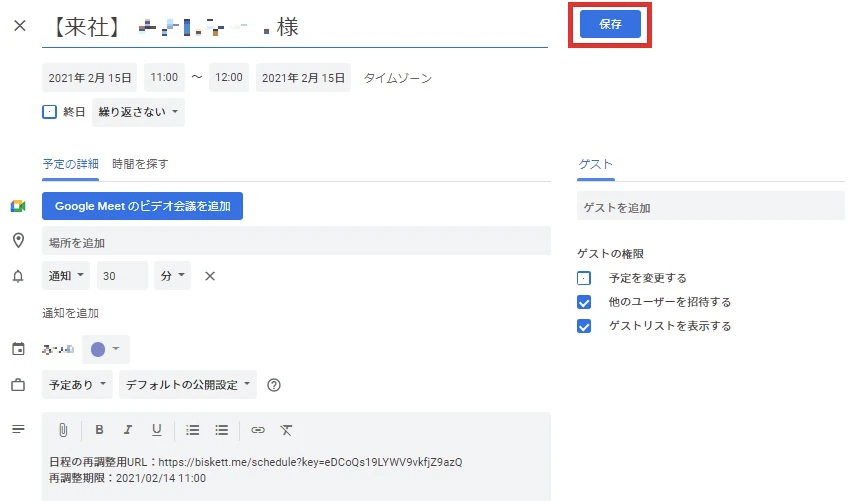
Task: Enable the 終日 all-day checkbox
Action: [x=50, y=112]
